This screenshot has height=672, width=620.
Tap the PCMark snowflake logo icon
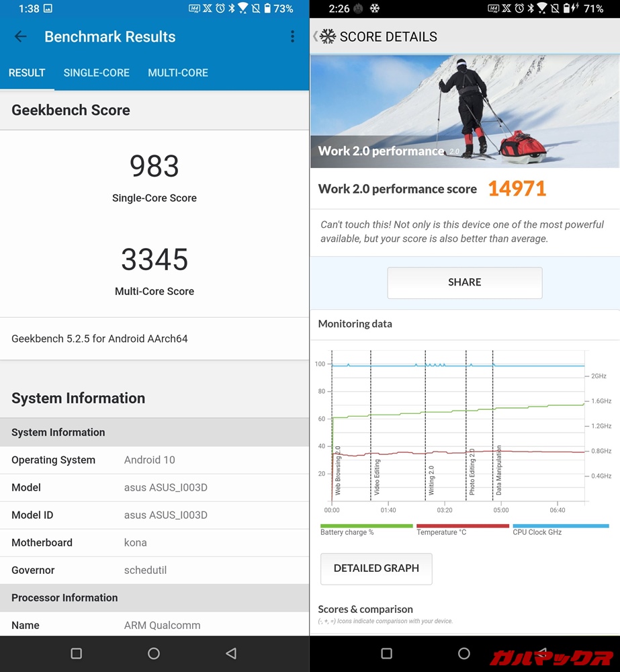tap(327, 37)
